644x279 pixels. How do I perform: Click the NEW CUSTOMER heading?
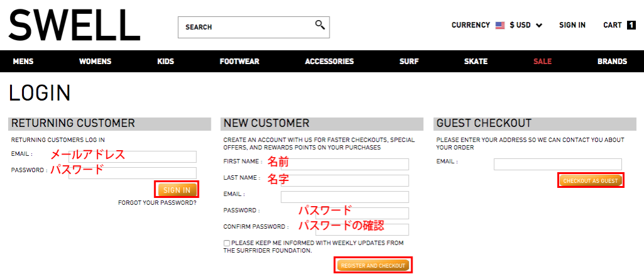(266, 123)
